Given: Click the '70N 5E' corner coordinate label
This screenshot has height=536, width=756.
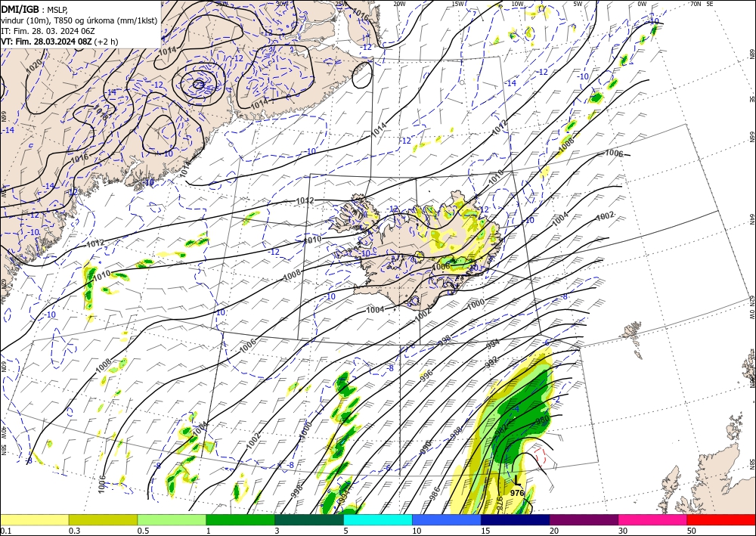Looking at the screenshot, I should pyautogui.click(x=702, y=4).
